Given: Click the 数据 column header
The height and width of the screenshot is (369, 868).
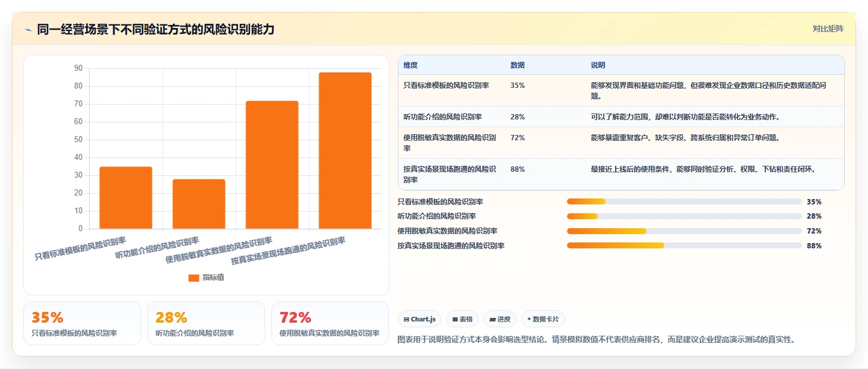Looking at the screenshot, I should click(517, 65).
